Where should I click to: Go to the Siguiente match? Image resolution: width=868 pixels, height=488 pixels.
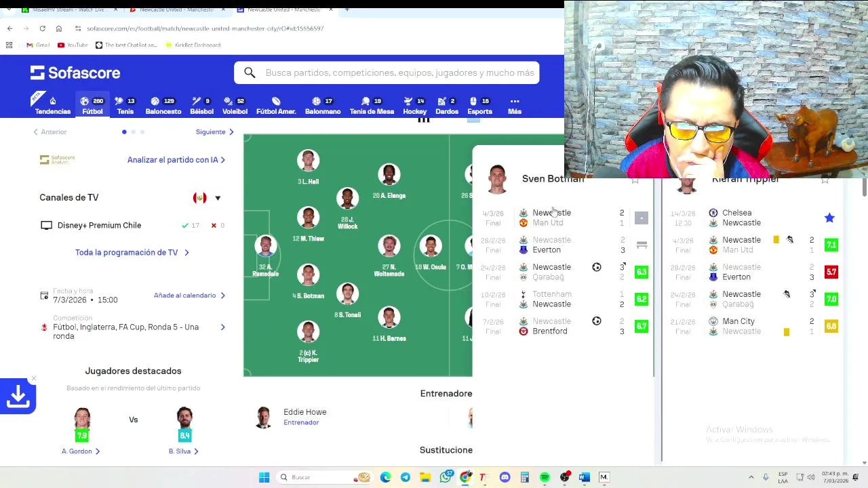pyautogui.click(x=214, y=132)
